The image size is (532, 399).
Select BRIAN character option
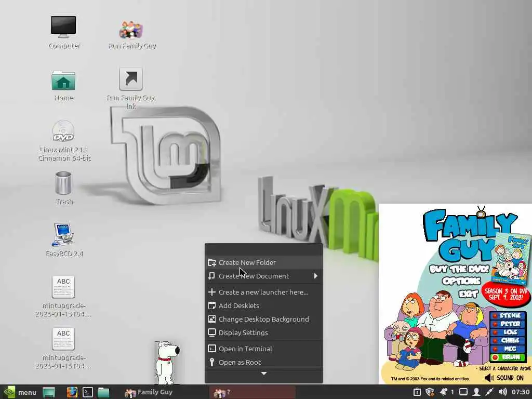[508, 357]
